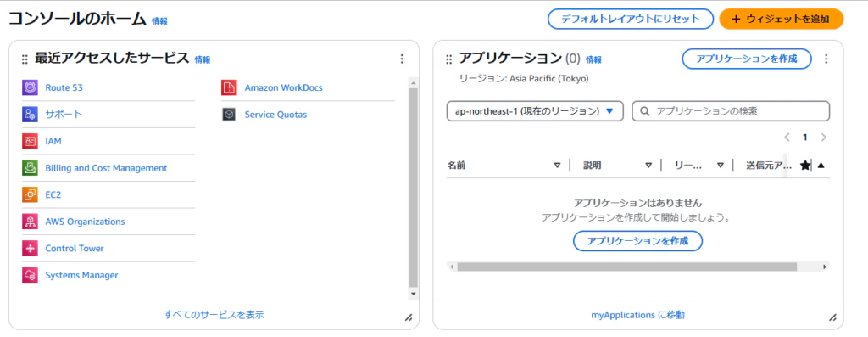Grab the drag handle of 最近アクセスしたサービス widget
This screenshot has width=868, height=337.
tap(25, 59)
